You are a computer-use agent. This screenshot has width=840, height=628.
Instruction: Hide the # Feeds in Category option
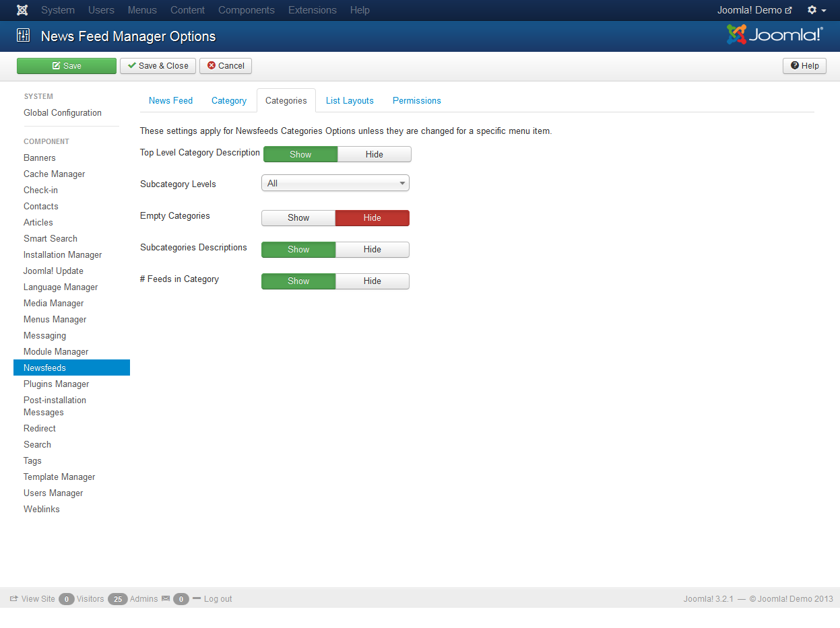373,281
